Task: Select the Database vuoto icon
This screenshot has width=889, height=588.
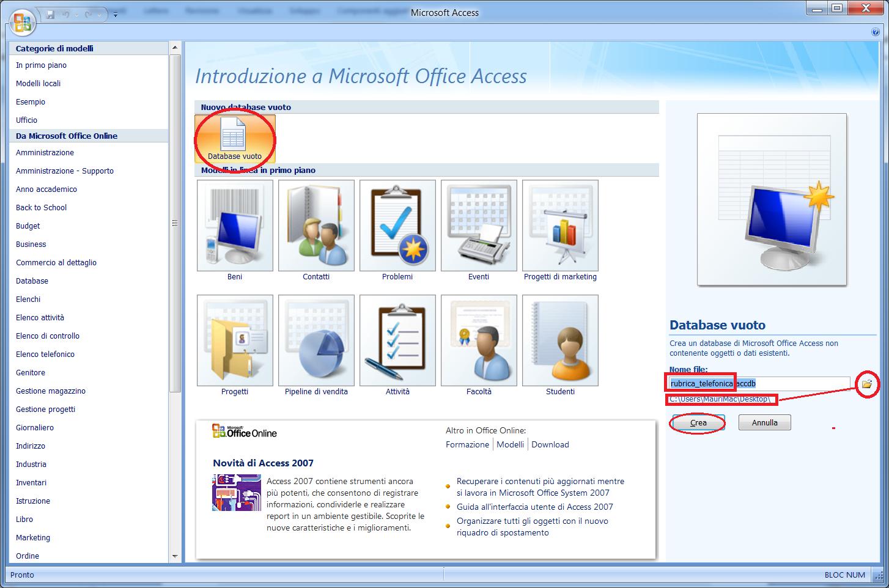Action: (235, 139)
